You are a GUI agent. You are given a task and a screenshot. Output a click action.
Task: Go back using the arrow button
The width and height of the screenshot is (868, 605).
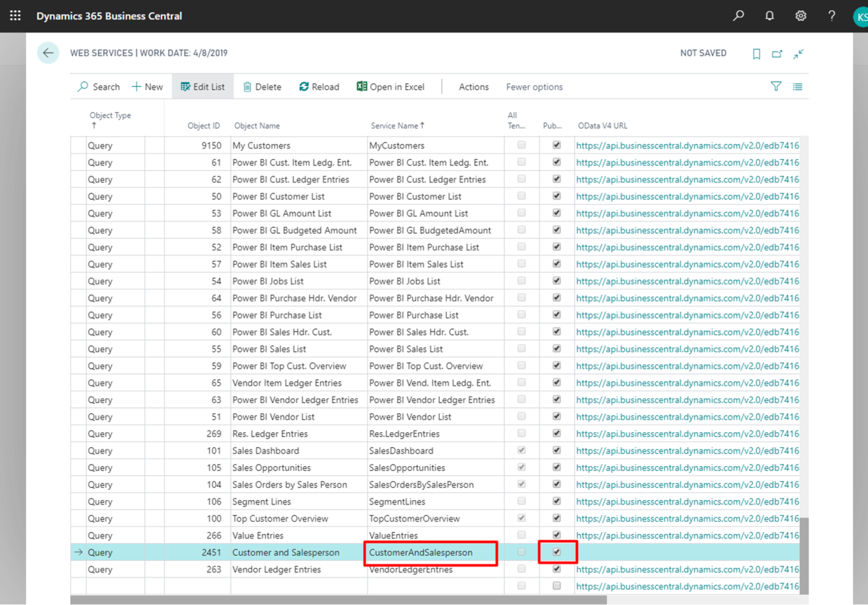48,53
